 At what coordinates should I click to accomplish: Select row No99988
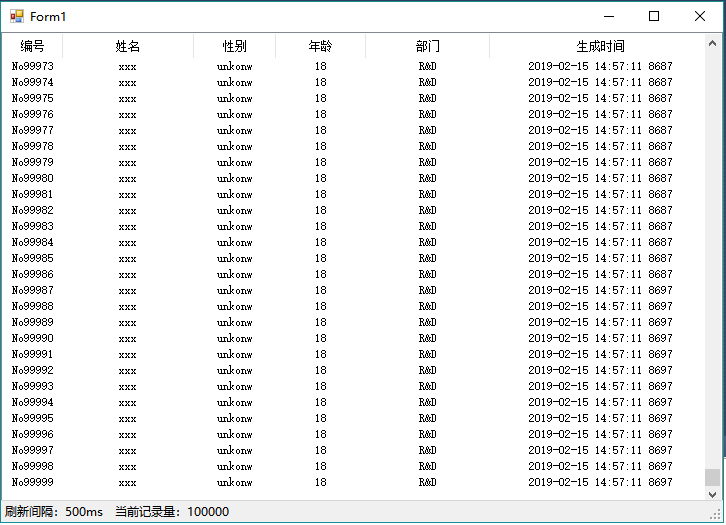click(353, 306)
